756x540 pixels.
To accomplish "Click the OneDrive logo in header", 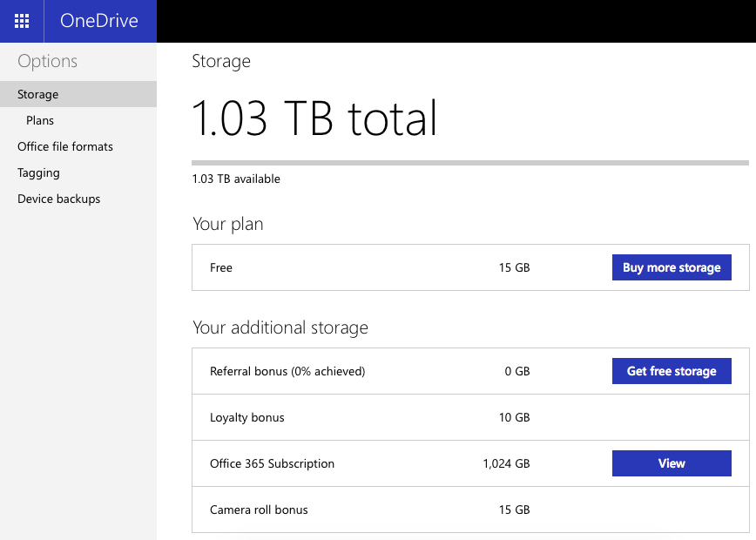I will 99,21.
